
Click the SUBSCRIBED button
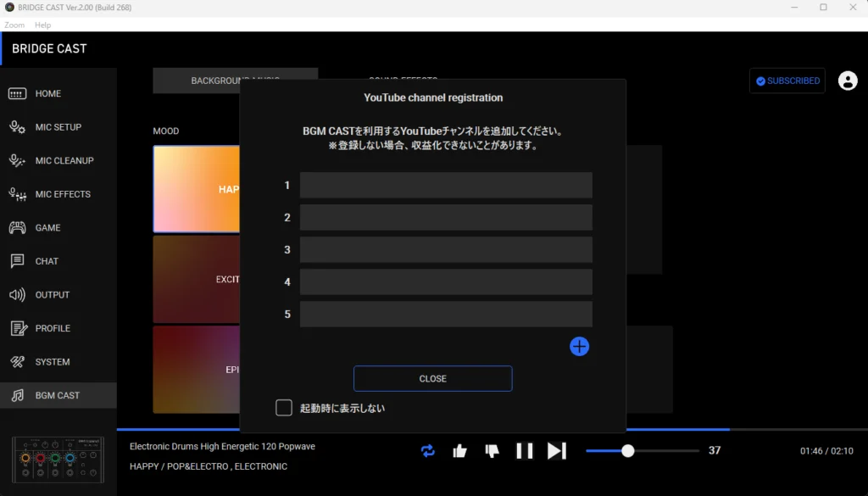787,81
